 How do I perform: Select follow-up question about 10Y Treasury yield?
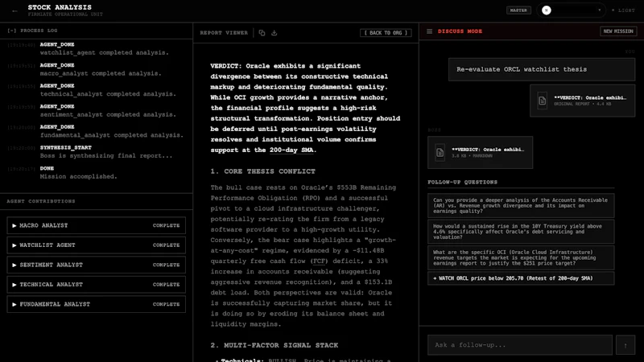[521, 232]
